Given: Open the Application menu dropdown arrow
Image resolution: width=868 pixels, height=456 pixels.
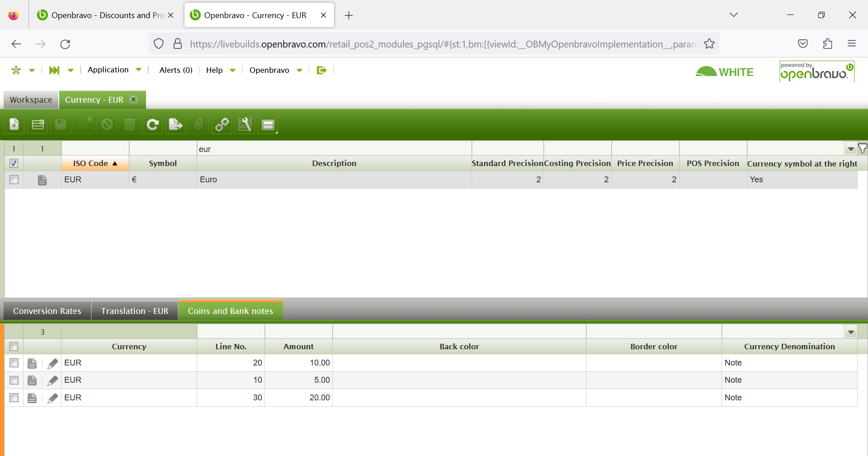Looking at the screenshot, I should 139,70.
